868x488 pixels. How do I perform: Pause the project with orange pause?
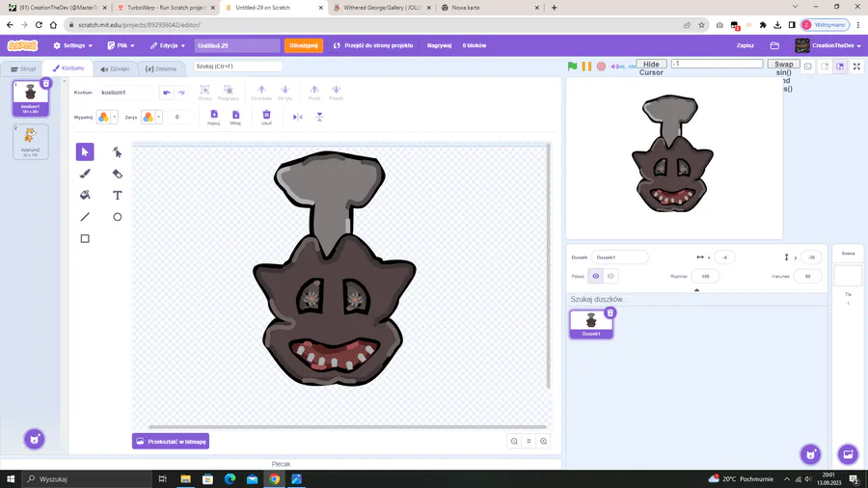tap(586, 67)
